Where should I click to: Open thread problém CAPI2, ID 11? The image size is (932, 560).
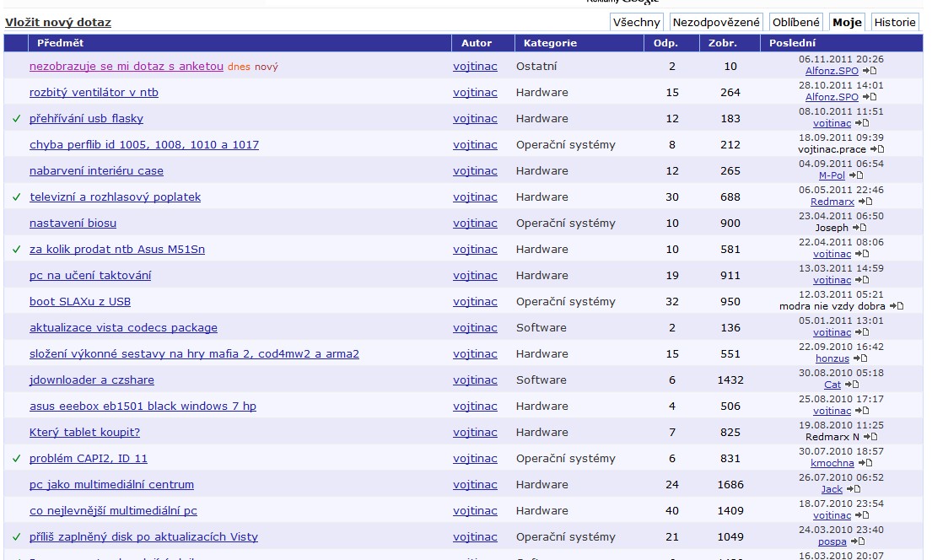pyautogui.click(x=89, y=459)
